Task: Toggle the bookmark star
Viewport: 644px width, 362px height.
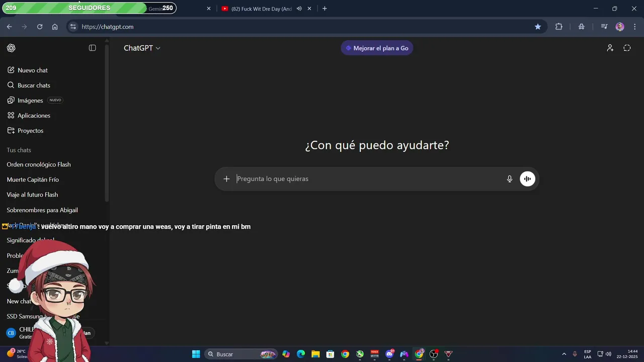Action: tap(538, 27)
